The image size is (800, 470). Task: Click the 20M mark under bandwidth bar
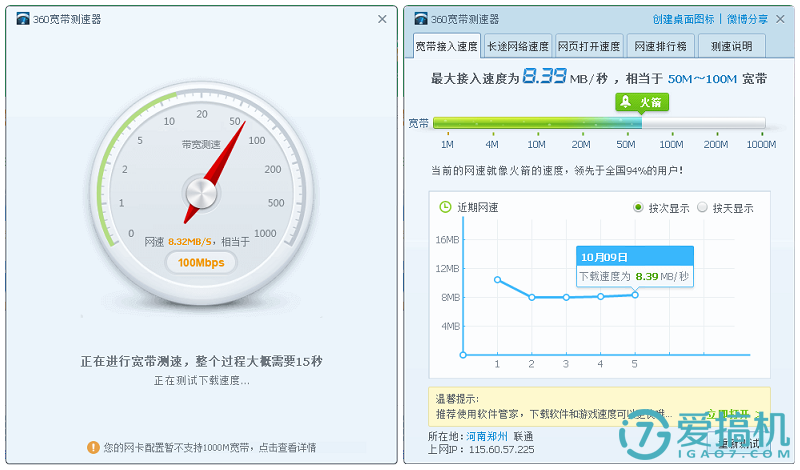tap(581, 144)
